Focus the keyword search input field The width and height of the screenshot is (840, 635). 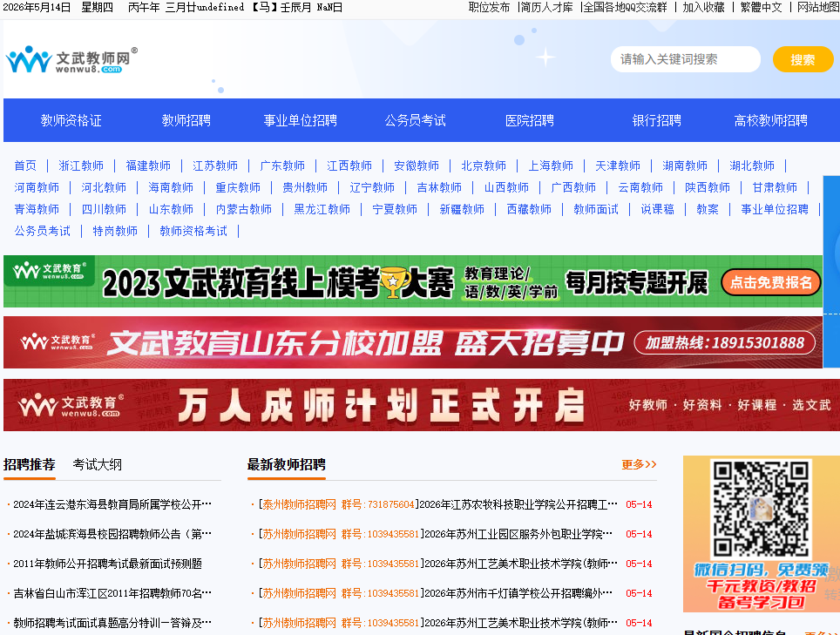pos(685,59)
